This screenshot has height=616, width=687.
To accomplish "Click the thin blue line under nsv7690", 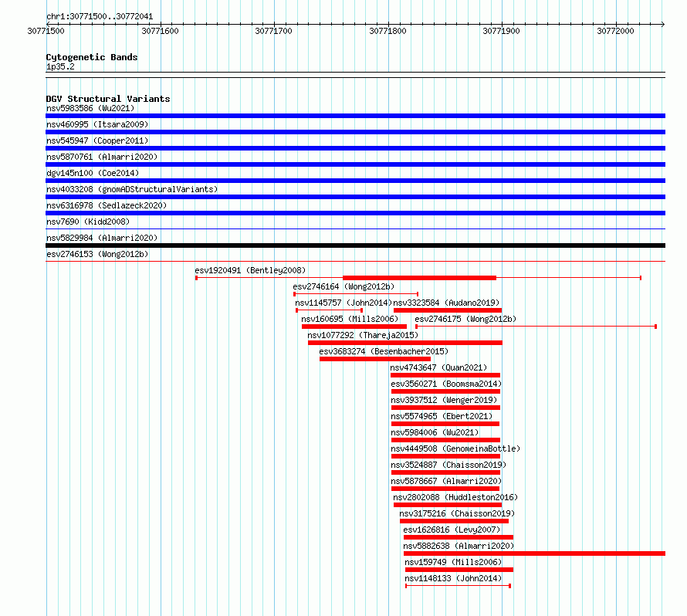I will coord(355,228).
